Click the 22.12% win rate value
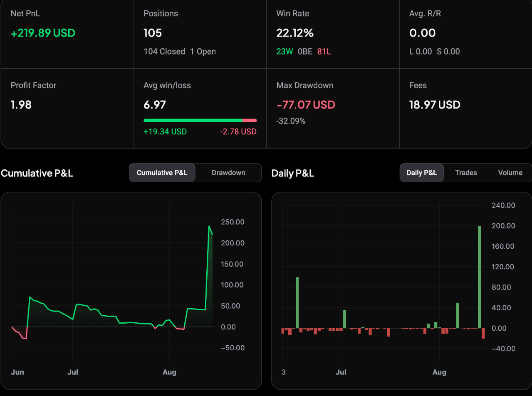Image resolution: width=532 pixels, height=396 pixels. click(295, 33)
